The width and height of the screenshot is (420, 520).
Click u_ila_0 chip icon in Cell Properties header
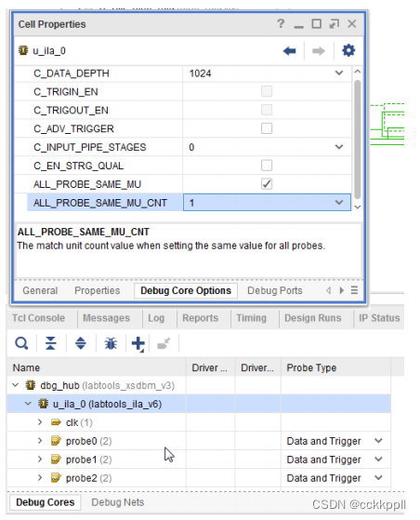23,50
